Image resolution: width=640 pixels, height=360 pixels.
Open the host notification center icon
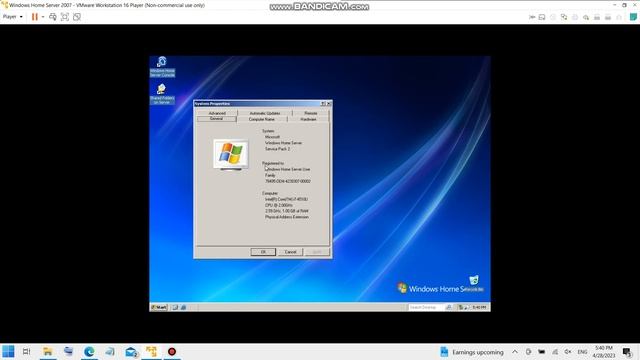coord(627,352)
